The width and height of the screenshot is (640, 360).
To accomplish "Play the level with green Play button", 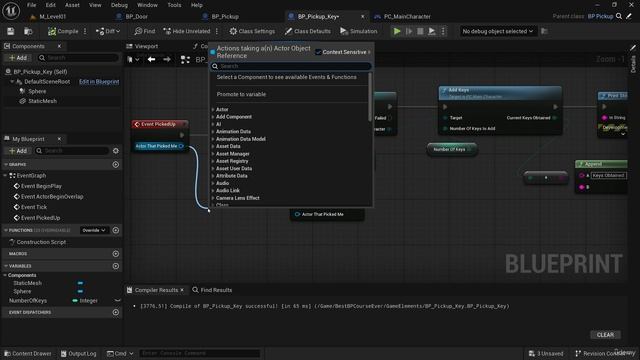I will click(x=397, y=31).
